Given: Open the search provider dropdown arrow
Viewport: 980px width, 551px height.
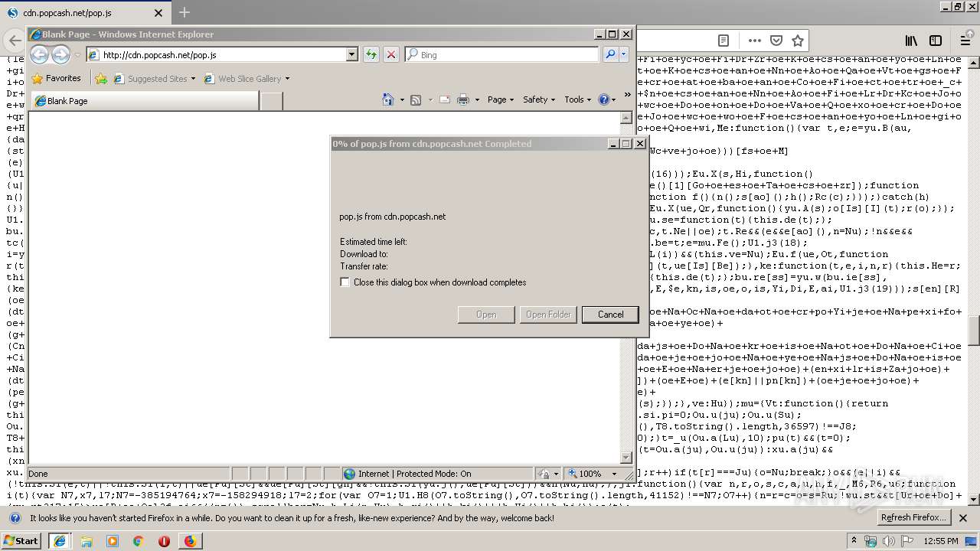Looking at the screenshot, I should [x=624, y=54].
